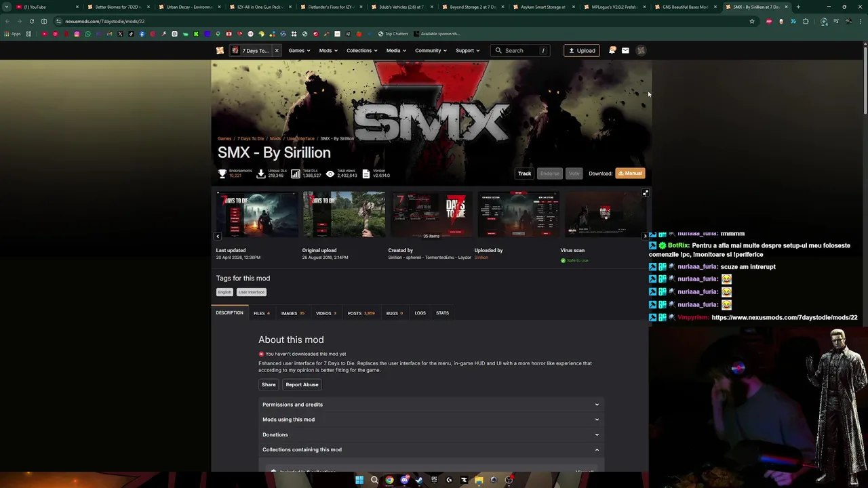The width and height of the screenshot is (868, 488).
Task: Switch to the Files tab
Action: pos(262,313)
